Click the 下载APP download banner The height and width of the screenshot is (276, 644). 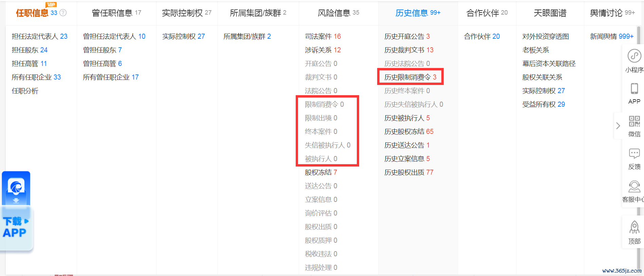click(x=16, y=227)
